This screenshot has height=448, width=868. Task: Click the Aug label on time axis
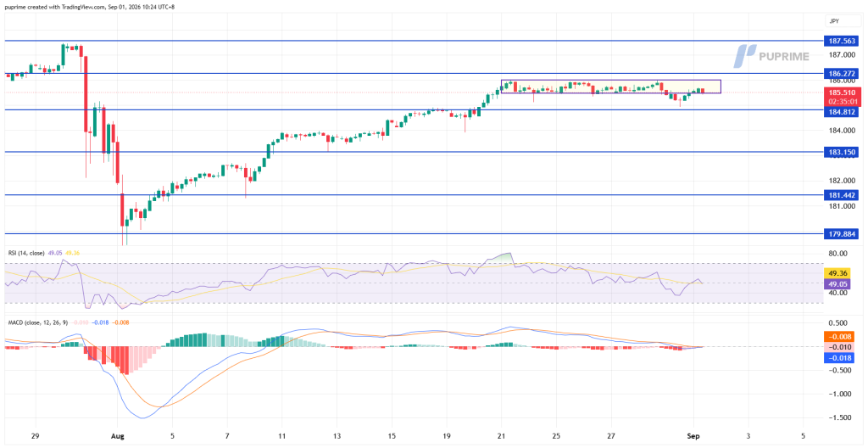(117, 435)
